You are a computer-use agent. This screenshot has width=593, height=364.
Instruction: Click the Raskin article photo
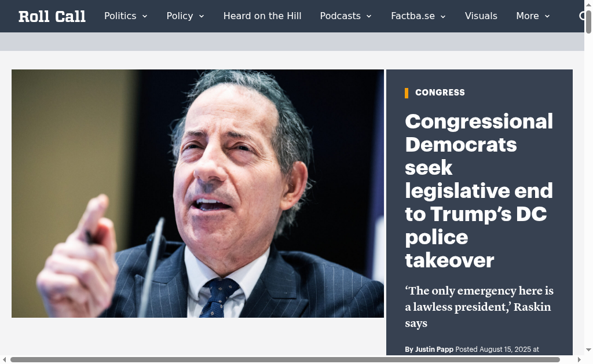(x=197, y=193)
